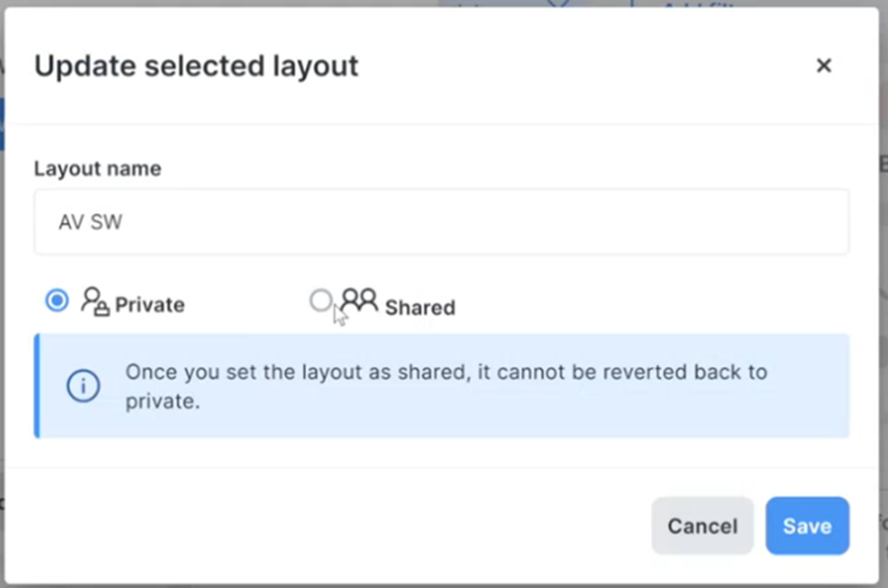Click the shared people icon

point(359,301)
